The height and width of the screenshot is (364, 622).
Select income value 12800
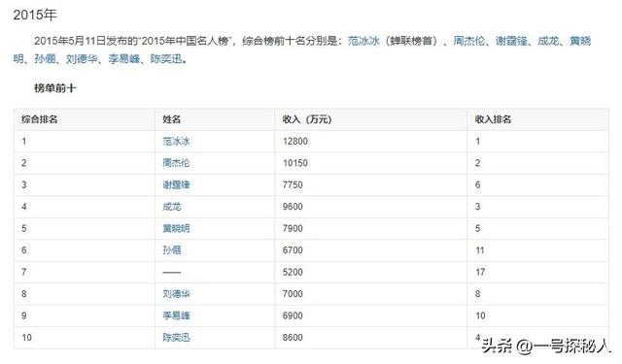[295, 142]
